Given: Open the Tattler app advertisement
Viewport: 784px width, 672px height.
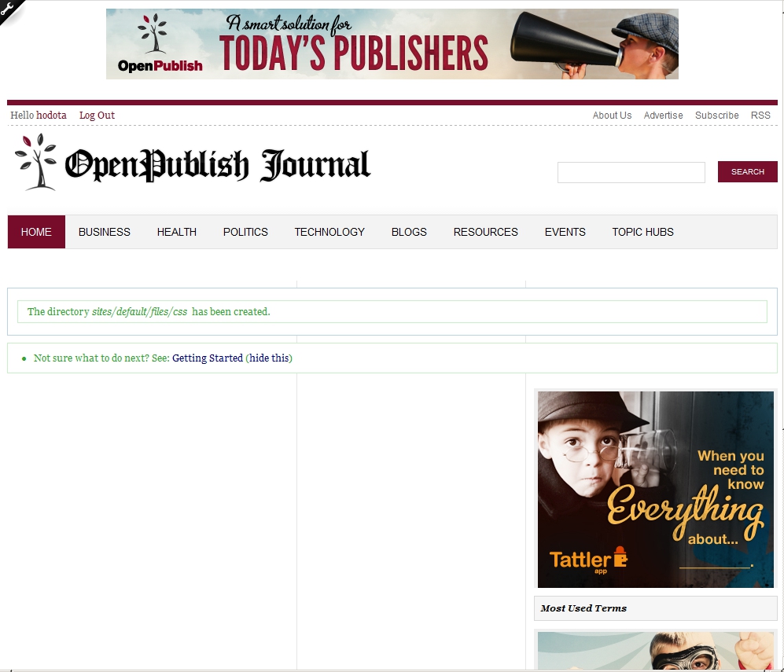Looking at the screenshot, I should pyautogui.click(x=656, y=489).
